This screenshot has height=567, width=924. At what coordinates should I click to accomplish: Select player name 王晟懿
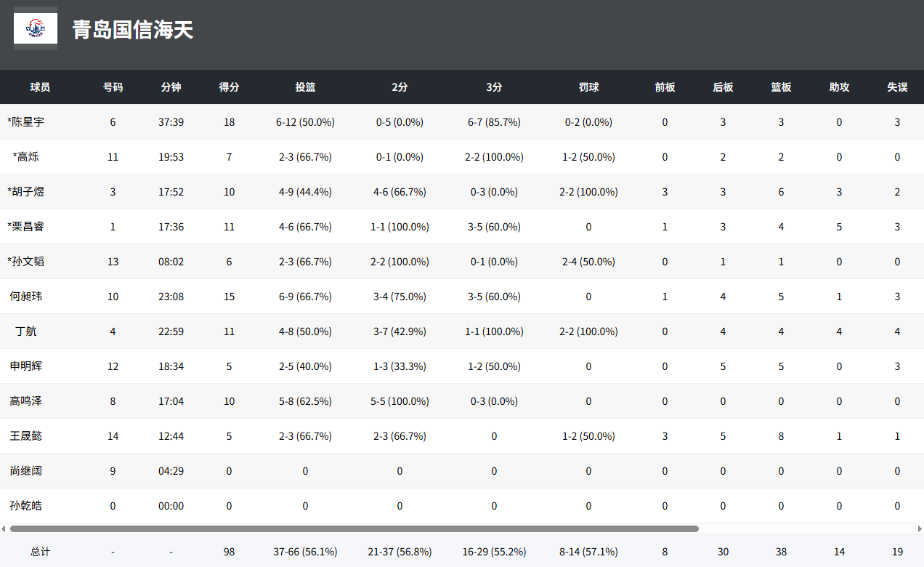point(26,436)
